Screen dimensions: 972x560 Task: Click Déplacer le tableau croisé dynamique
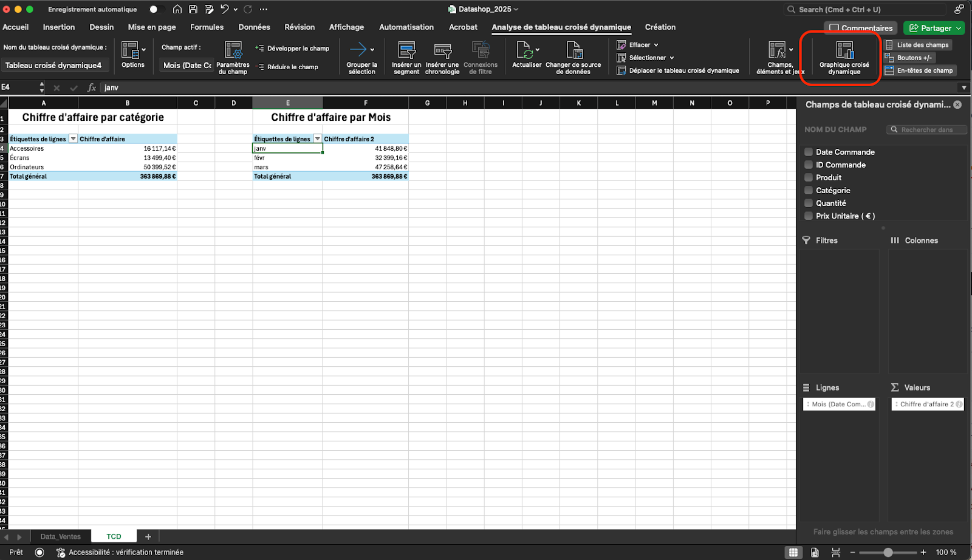(x=678, y=70)
